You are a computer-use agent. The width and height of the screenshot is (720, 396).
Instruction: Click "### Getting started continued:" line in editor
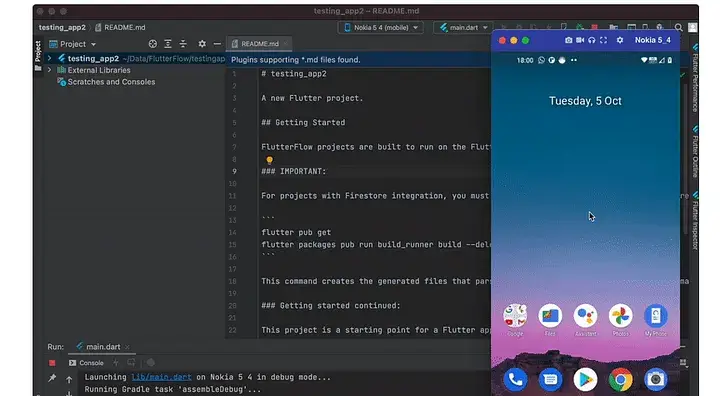coord(331,305)
